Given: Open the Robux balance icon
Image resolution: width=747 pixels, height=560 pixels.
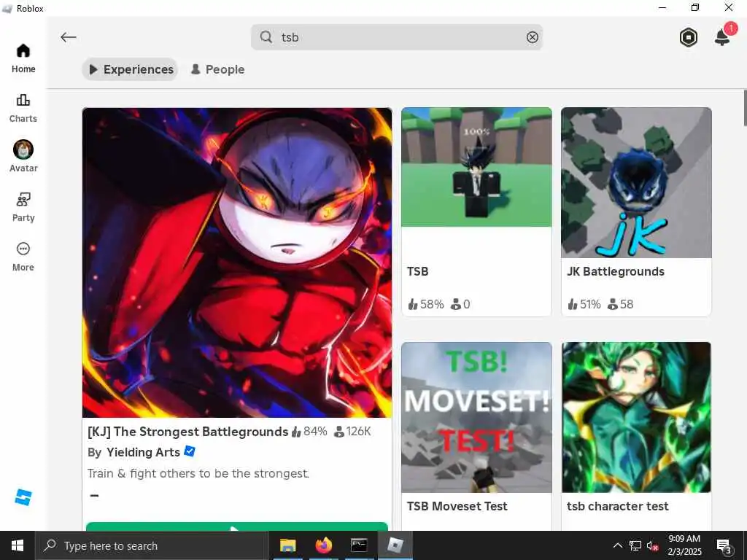Looking at the screenshot, I should (688, 38).
